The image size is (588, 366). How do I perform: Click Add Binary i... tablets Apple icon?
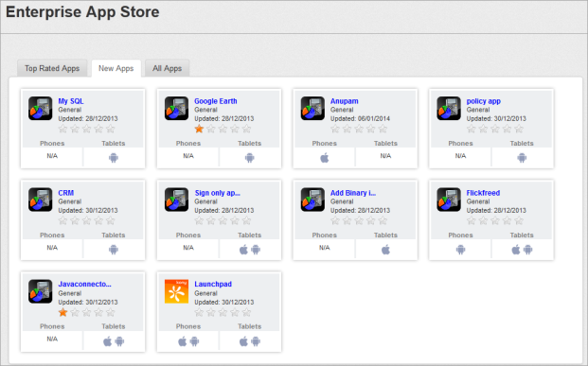click(x=386, y=250)
